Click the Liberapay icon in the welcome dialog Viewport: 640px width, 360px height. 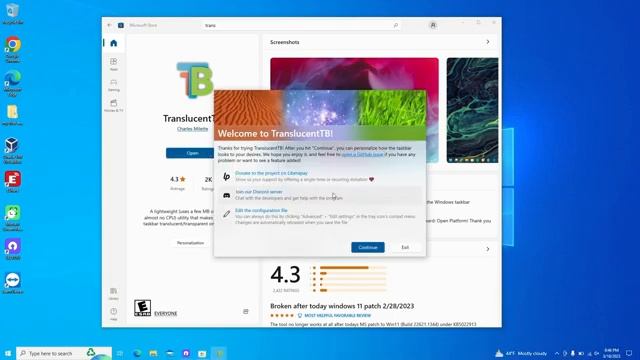pyautogui.click(x=227, y=176)
